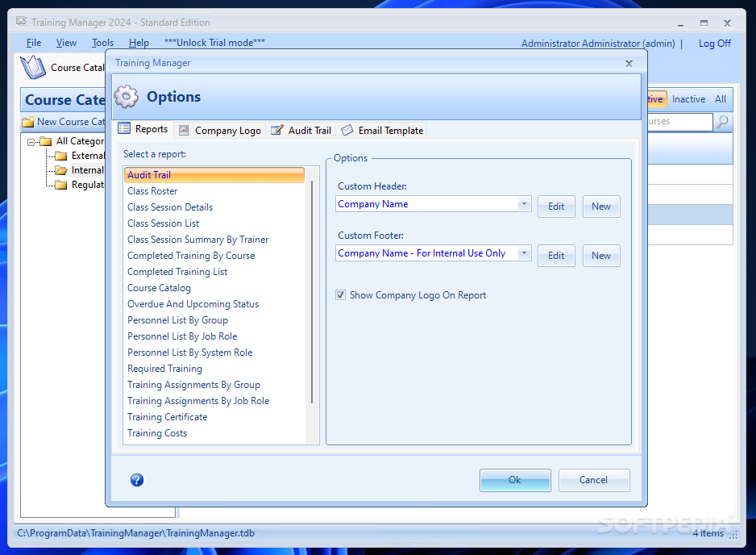Confirm options with the Ok button
The width and height of the screenshot is (756, 555).
(515, 480)
